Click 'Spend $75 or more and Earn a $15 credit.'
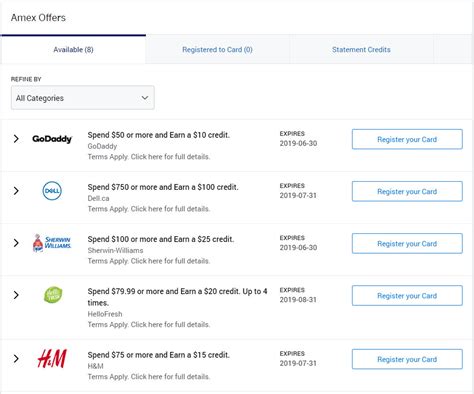The image size is (474, 394). 159,355
